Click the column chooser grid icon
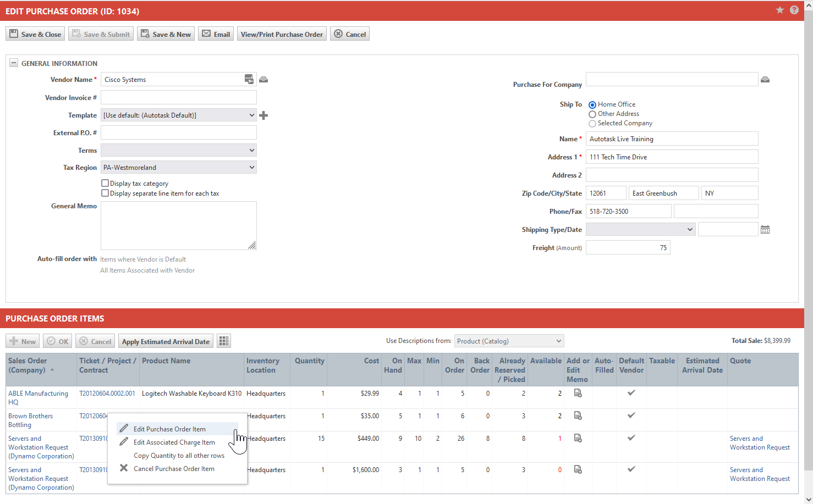 (223, 341)
